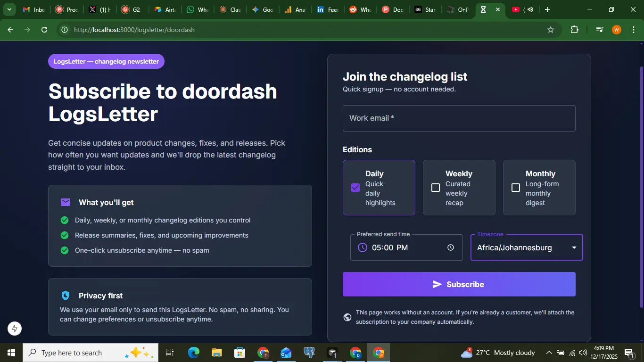This screenshot has height=362, width=644.
Task: Click the paper plane icon in Subscribe button
Action: click(x=438, y=284)
